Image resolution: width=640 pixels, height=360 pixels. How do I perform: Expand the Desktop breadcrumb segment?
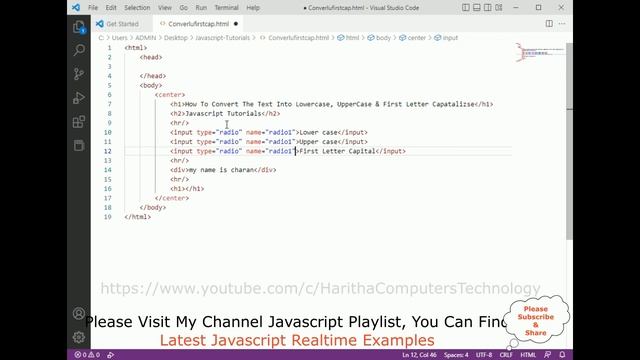(176, 38)
